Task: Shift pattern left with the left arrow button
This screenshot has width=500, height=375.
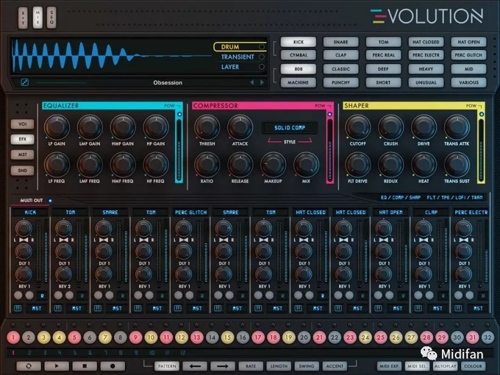Action: (195, 366)
